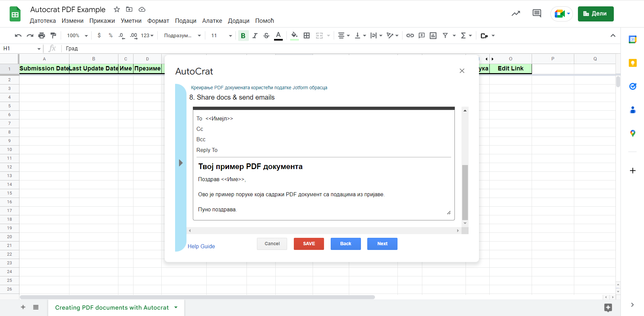The height and width of the screenshot is (316, 644).
Task: Open the zoom 100% dropdown
Action: pos(77,36)
